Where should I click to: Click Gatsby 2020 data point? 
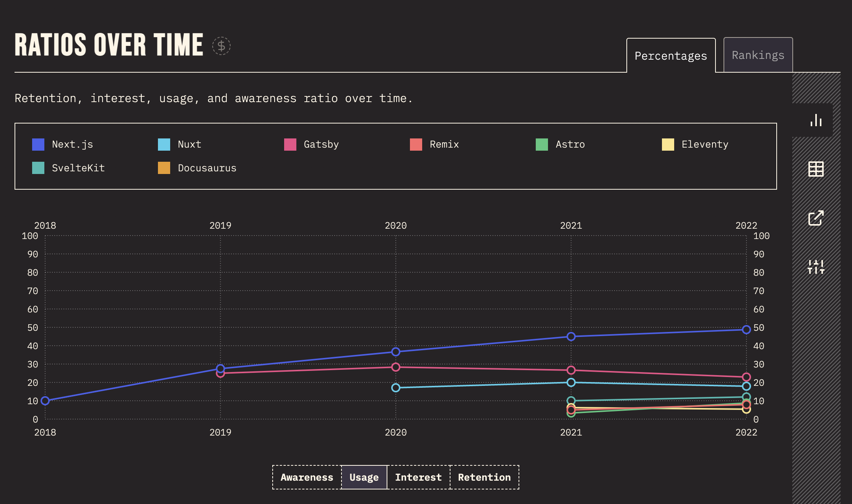click(x=396, y=367)
